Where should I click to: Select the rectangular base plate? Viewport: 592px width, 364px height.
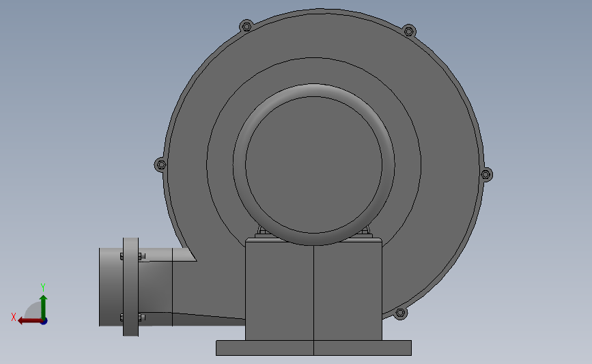(313, 348)
